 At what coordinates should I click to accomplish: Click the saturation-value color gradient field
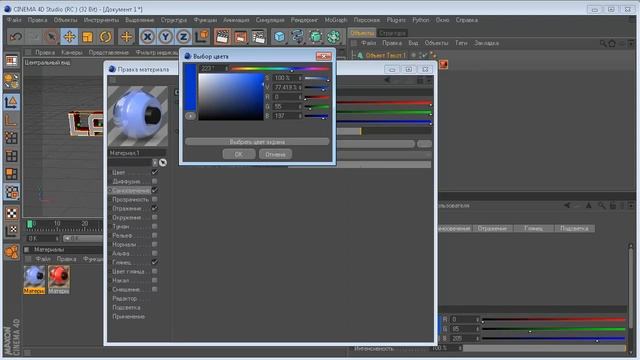coord(231,97)
